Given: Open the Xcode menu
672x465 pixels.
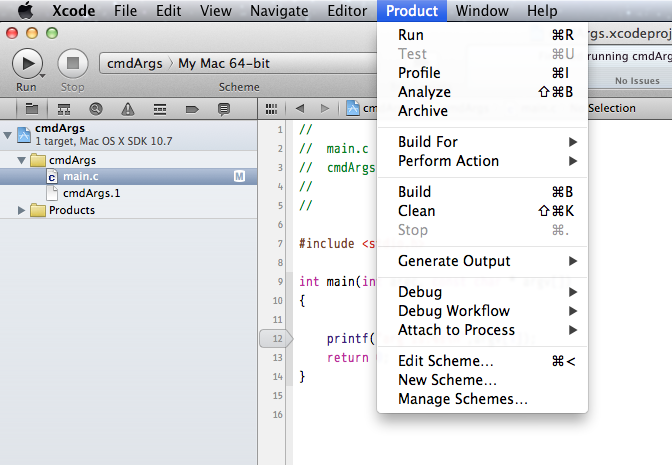Looking at the screenshot, I should coord(74,11).
